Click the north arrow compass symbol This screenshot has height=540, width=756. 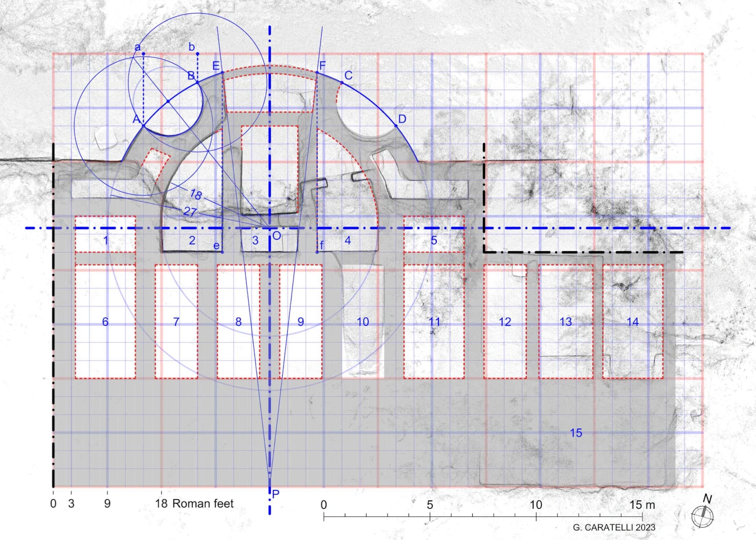point(703,516)
